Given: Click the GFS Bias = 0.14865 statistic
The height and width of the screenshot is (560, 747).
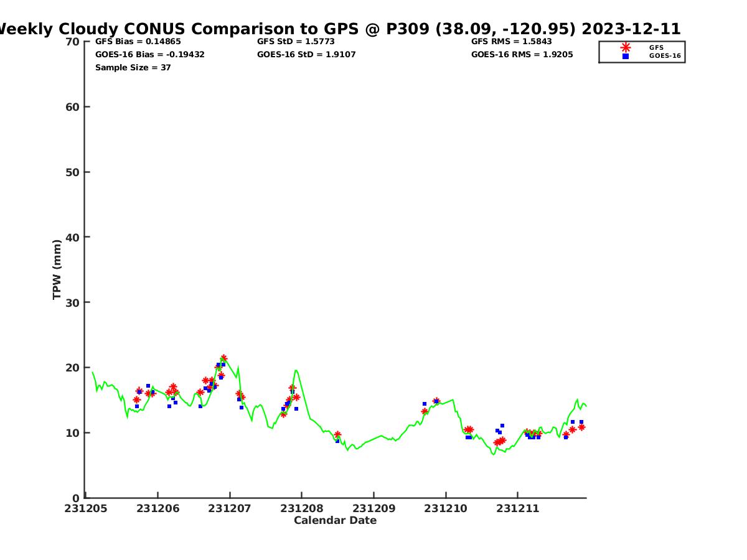Looking at the screenshot, I should pyautogui.click(x=138, y=42).
